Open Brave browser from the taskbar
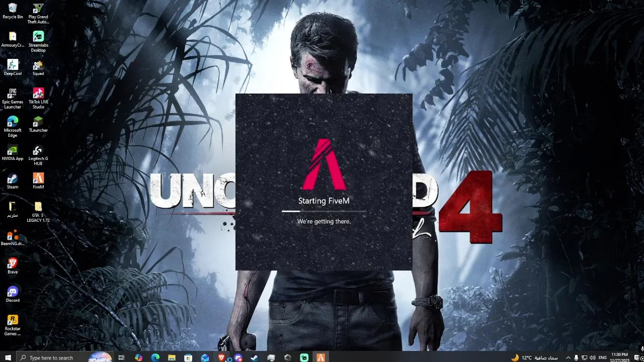644x362 pixels. coord(221,357)
